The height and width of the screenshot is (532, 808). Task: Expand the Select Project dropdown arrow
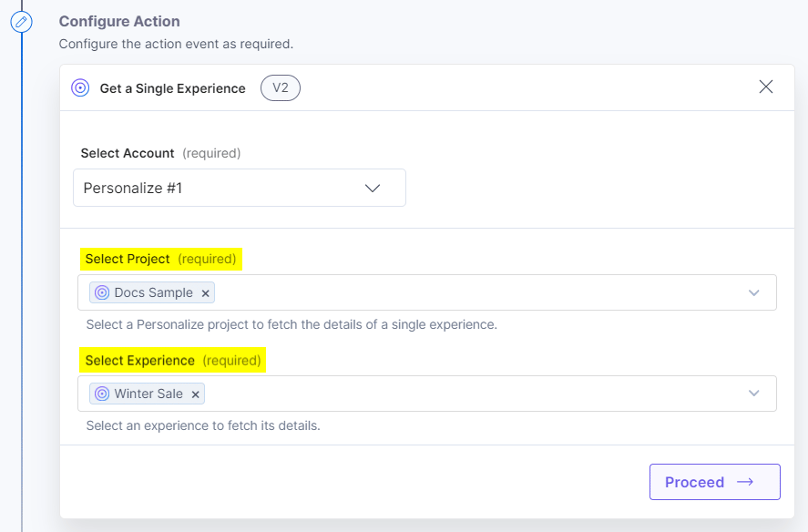pyautogui.click(x=754, y=293)
